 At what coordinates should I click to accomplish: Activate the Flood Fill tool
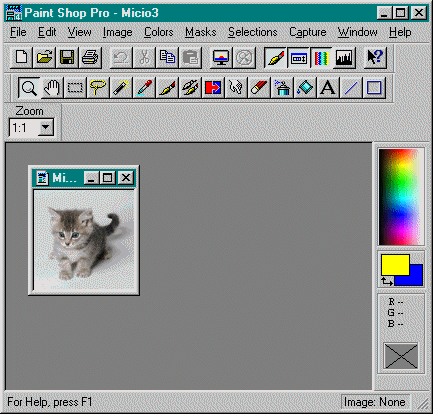coord(305,88)
